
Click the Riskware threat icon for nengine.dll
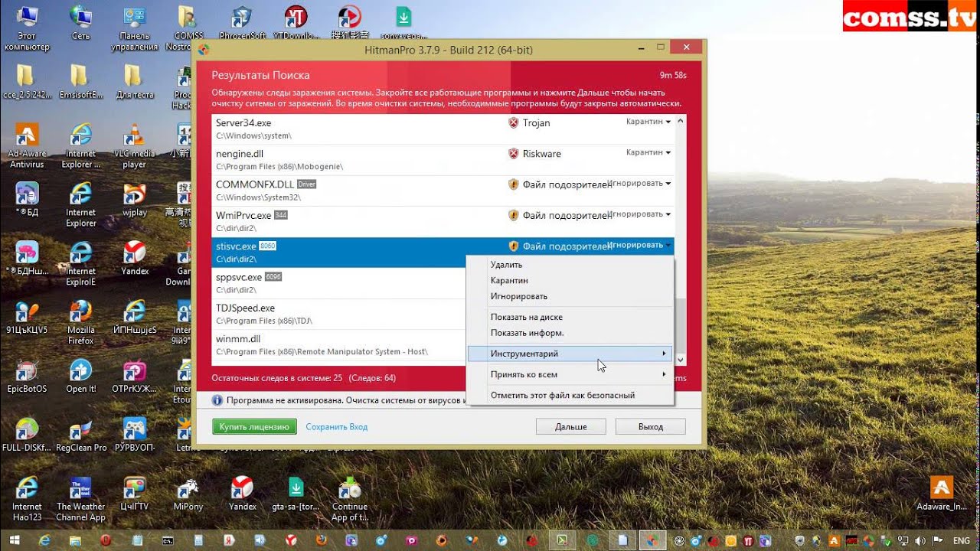click(514, 154)
